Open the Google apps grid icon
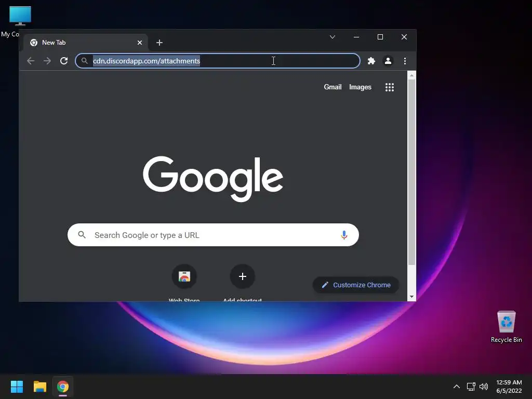Viewport: 532px width, 399px height. [390, 87]
